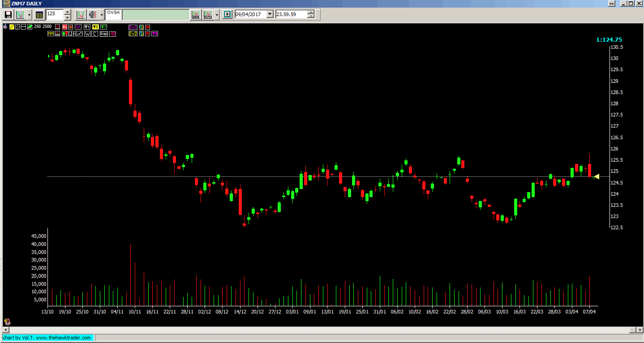Decrease the bars count with the down arrow
Viewport: 644px width, 343px height.
(x=68, y=17)
